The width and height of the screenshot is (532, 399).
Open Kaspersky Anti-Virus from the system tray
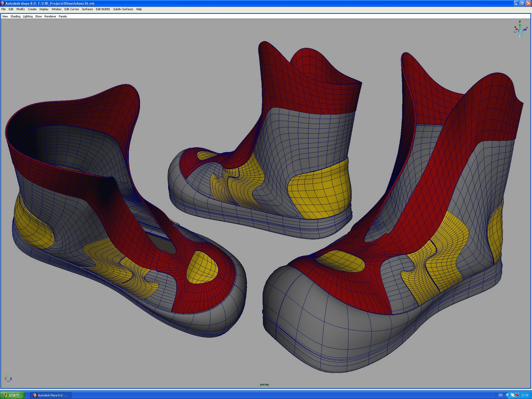tap(517, 395)
